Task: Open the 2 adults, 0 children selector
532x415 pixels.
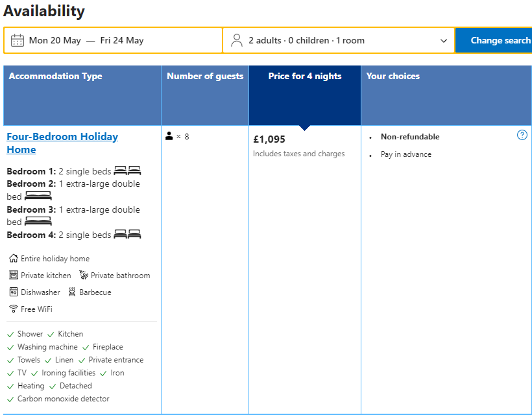Action: pyautogui.click(x=306, y=40)
